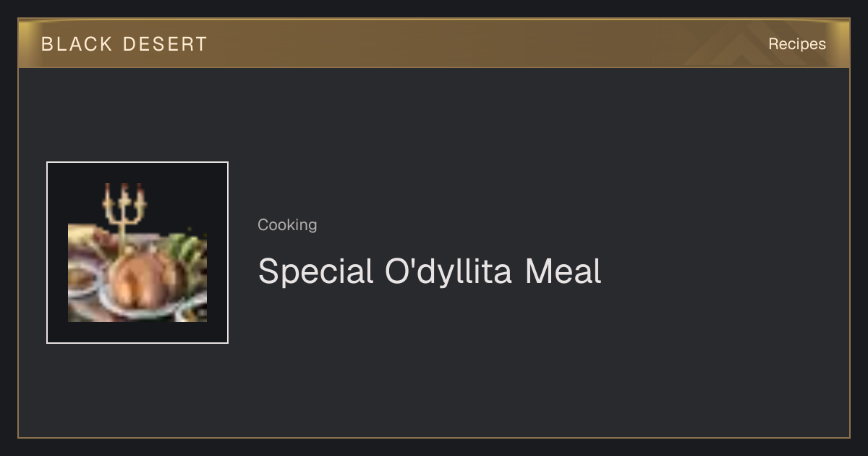Click the word Special in the title

[x=315, y=271]
